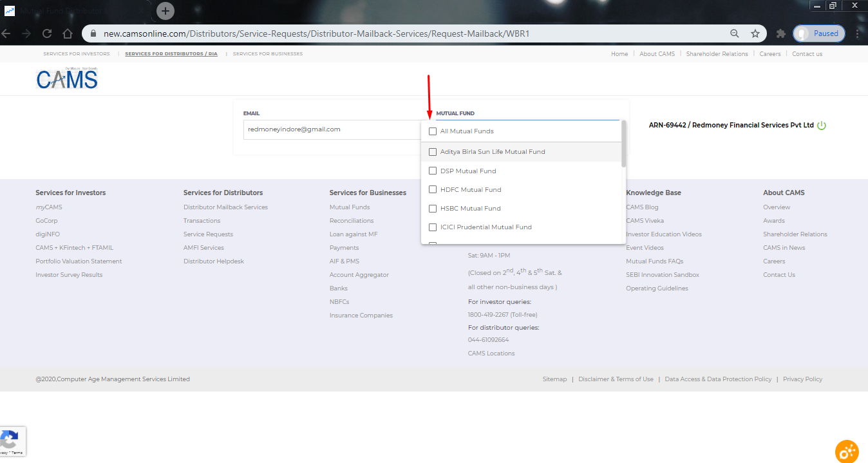Open GoCorp footer link

(46, 221)
